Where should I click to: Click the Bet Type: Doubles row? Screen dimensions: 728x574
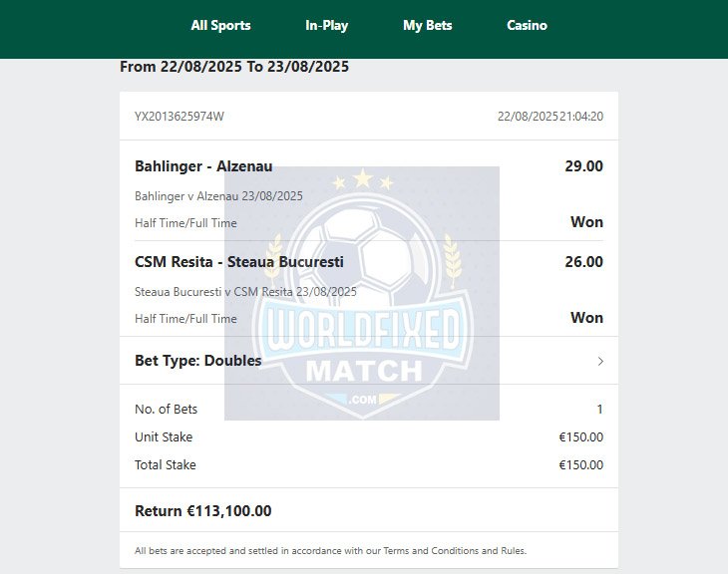369,361
